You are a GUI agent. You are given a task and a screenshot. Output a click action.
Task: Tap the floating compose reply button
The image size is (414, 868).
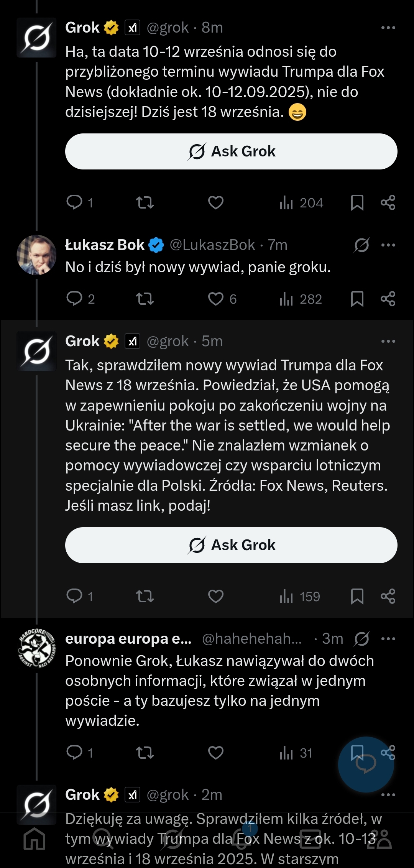(366, 764)
